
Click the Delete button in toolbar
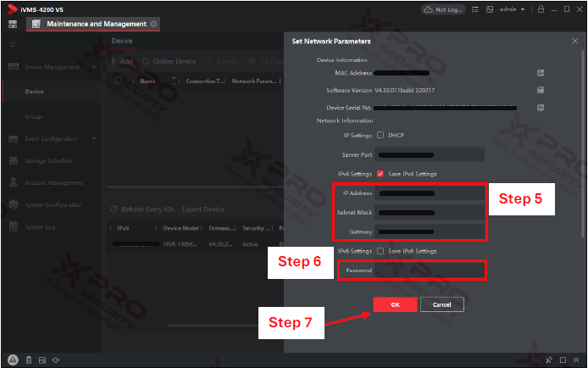click(x=223, y=61)
